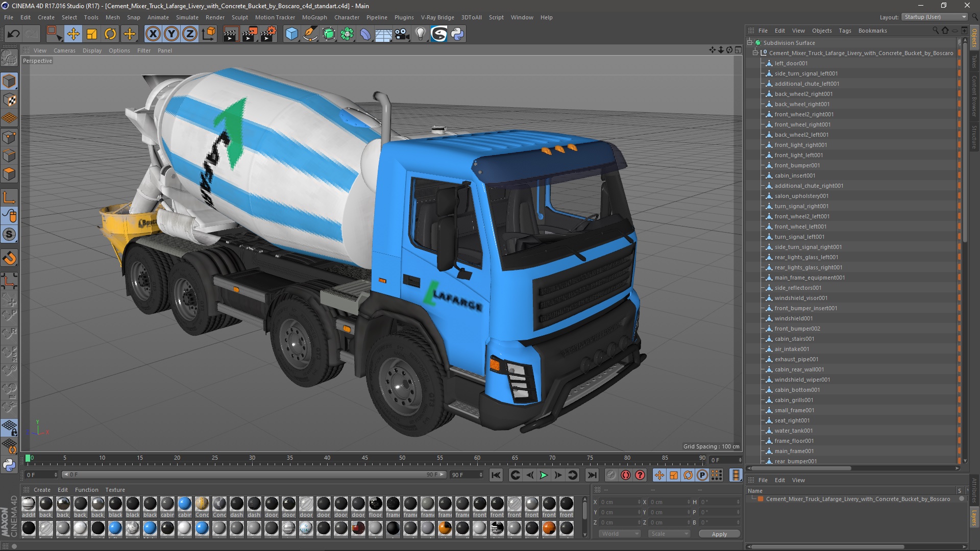
Task: Toggle position keyframe recording
Action: (x=659, y=475)
